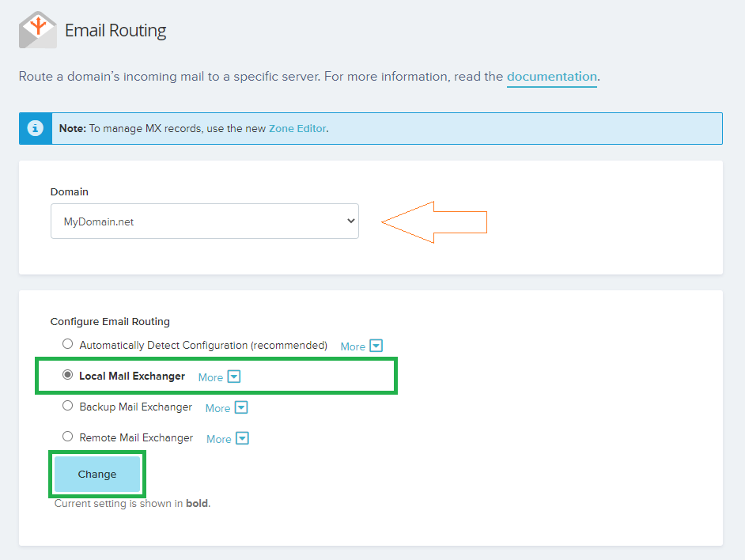This screenshot has height=560, width=745.
Task: Click the 'Email Routing' page heading
Action: [115, 31]
